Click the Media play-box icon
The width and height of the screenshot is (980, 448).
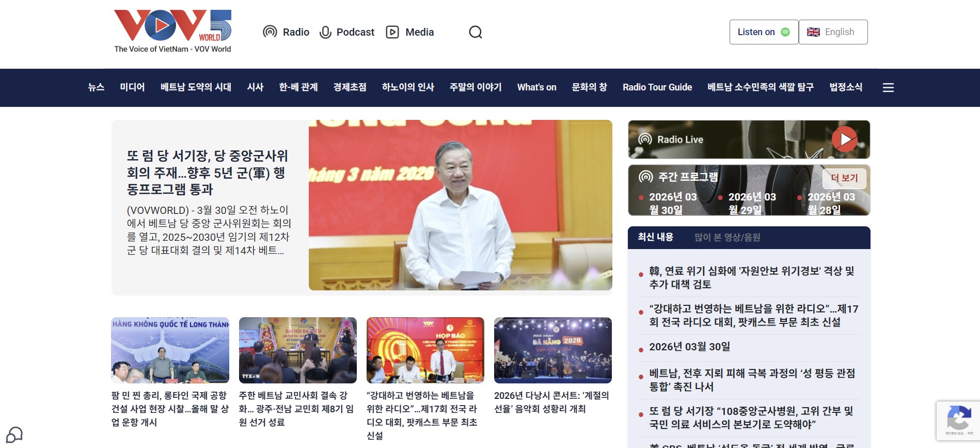(392, 32)
